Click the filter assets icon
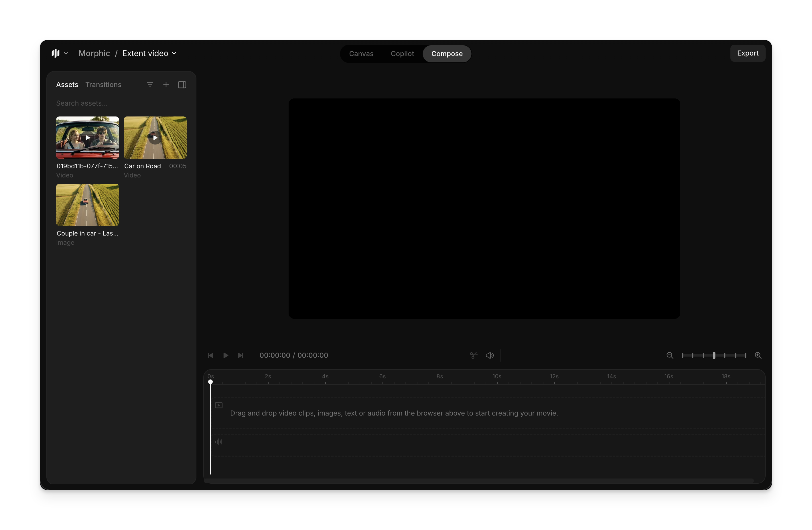 (x=150, y=85)
